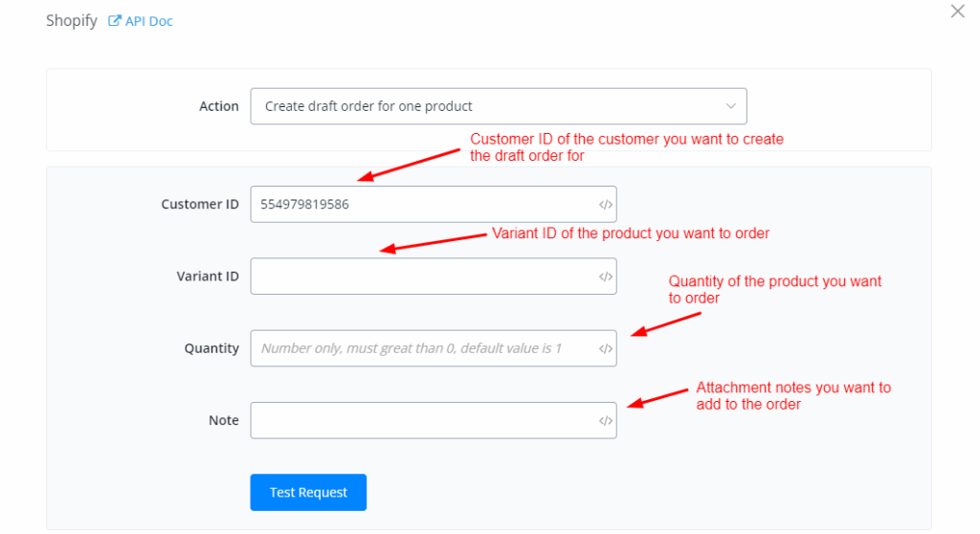Image resolution: width=980 pixels, height=534 pixels.
Task: Click inside the Note input field
Action: [421, 421]
